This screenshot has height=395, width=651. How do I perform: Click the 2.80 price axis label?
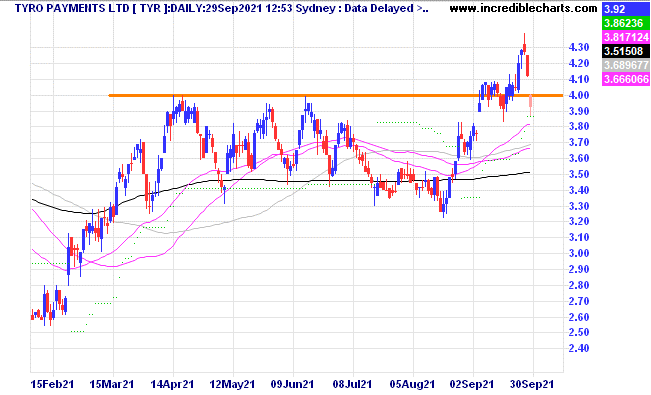tap(579, 285)
